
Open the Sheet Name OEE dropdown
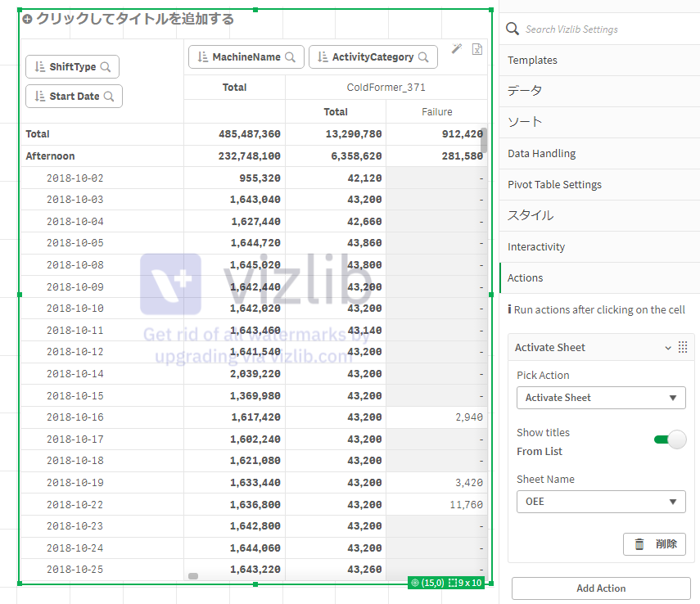point(600,502)
